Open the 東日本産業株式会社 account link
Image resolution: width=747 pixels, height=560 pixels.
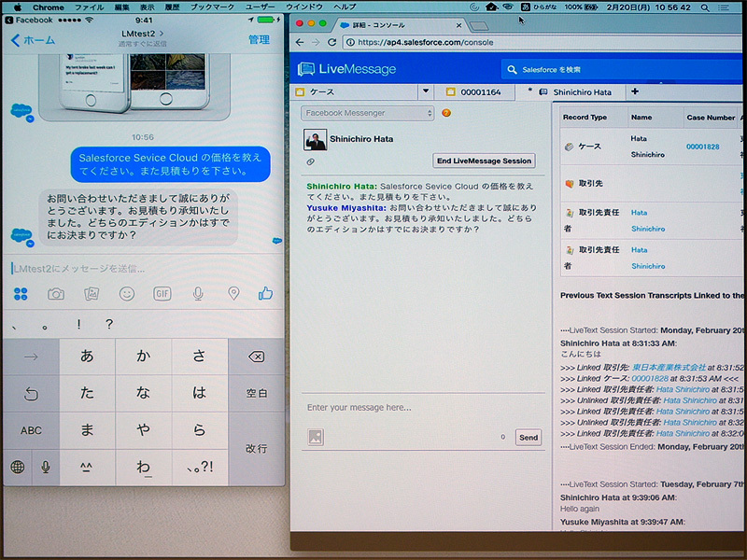click(x=669, y=367)
